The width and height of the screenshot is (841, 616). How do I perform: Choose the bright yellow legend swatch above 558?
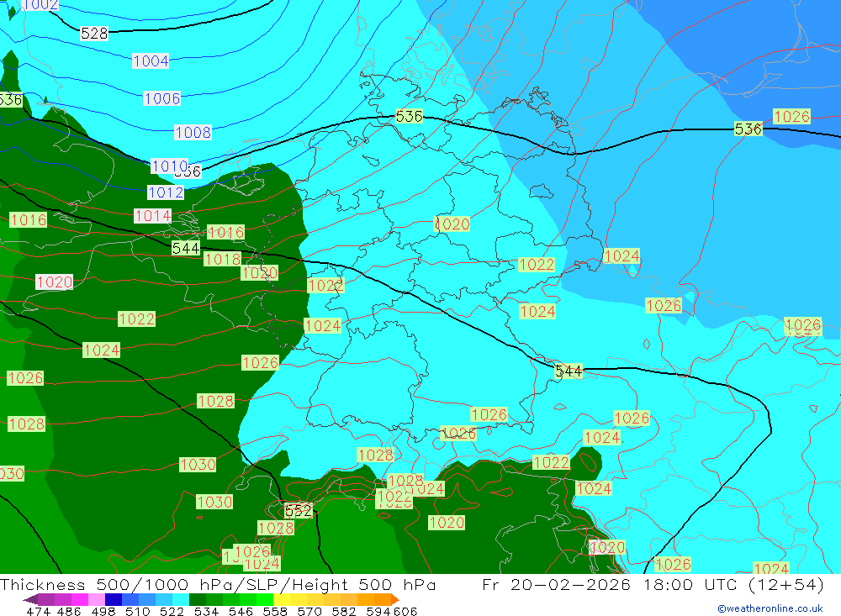click(282, 599)
